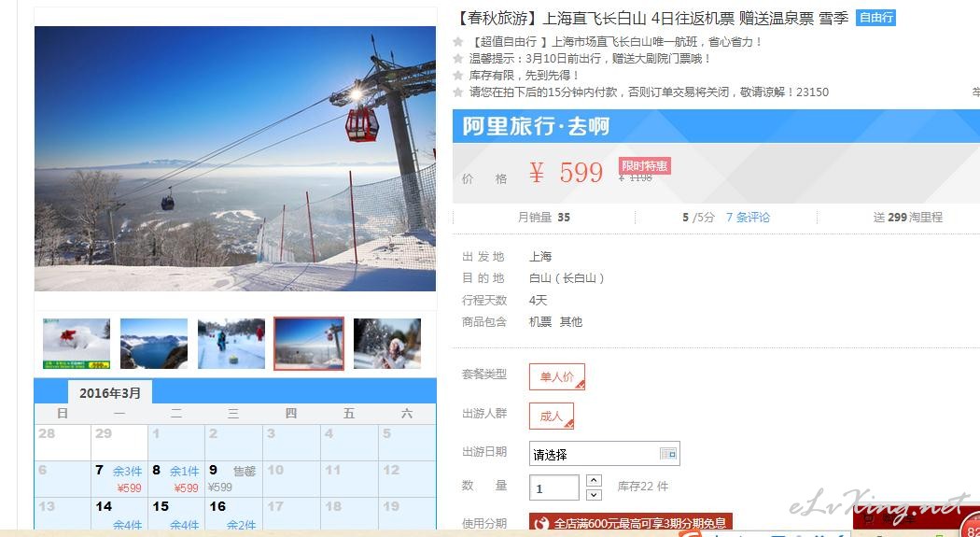Click the 自由行 tag badge
980x537 pixels.
click(876, 18)
